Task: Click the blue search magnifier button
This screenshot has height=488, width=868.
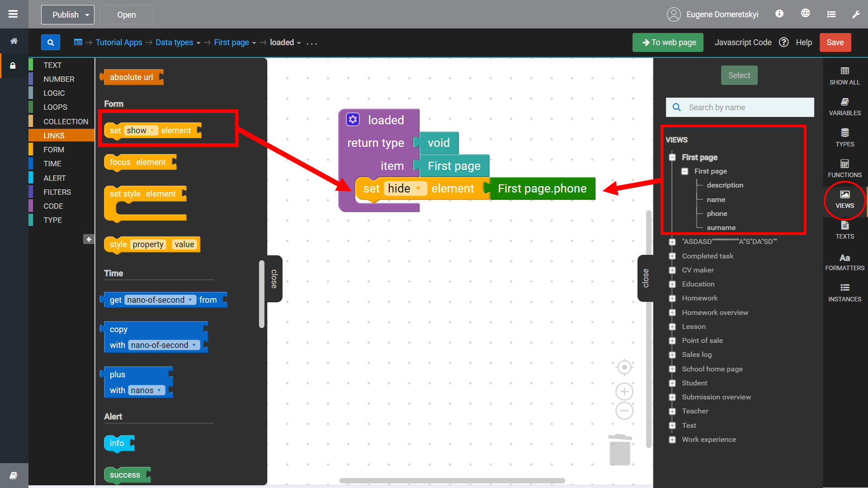Action: [x=50, y=42]
